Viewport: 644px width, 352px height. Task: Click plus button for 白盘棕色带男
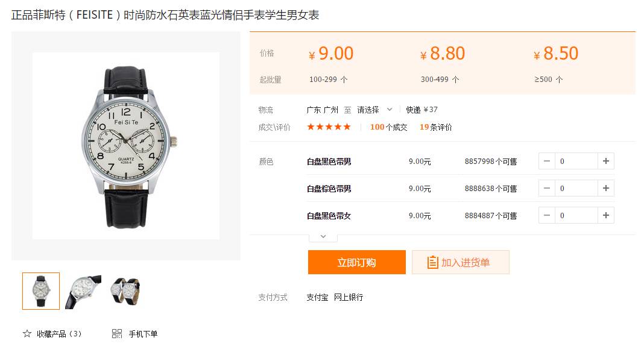click(606, 188)
